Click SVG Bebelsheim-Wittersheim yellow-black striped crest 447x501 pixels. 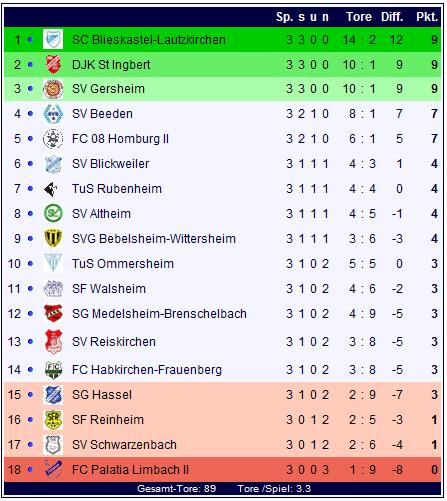point(53,238)
